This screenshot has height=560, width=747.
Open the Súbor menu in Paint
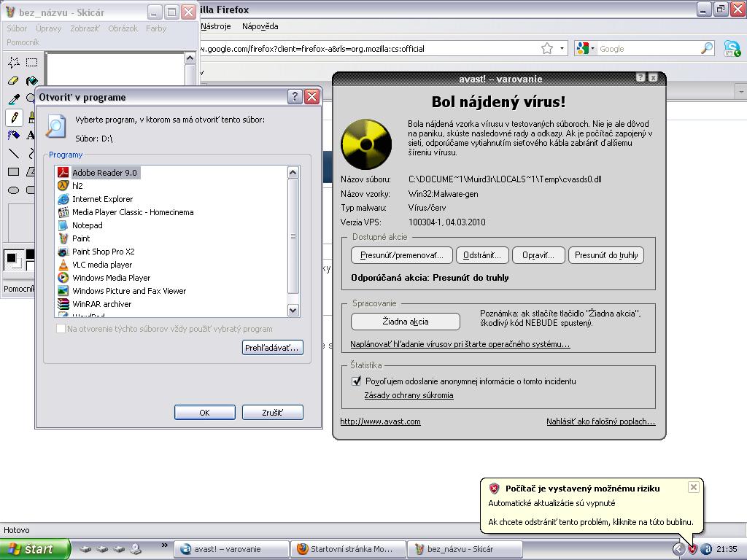[x=17, y=28]
